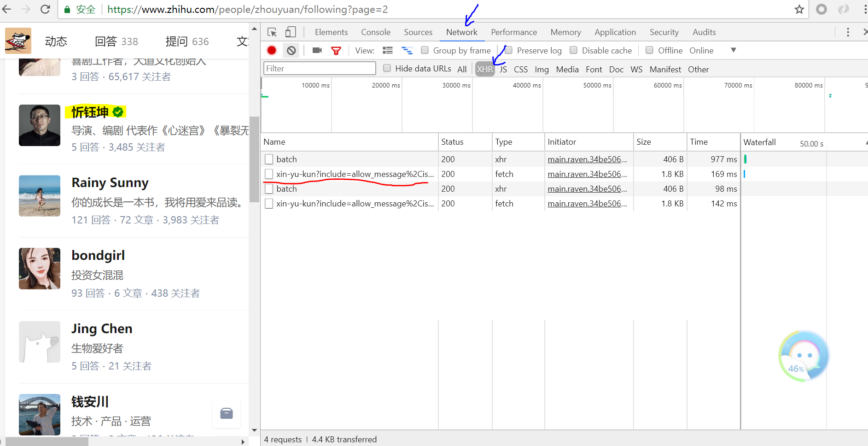Open DevTools three-dot customize menu
The height and width of the screenshot is (446, 868).
[x=848, y=32]
